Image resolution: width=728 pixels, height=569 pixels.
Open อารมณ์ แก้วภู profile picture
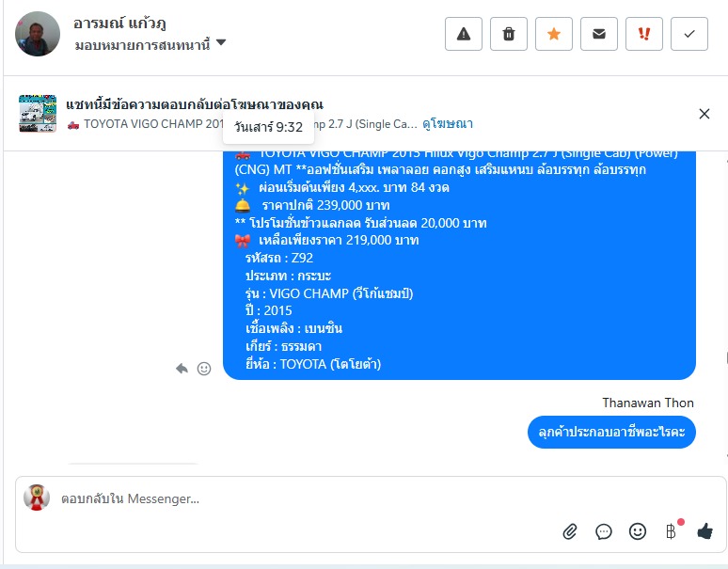point(38,34)
